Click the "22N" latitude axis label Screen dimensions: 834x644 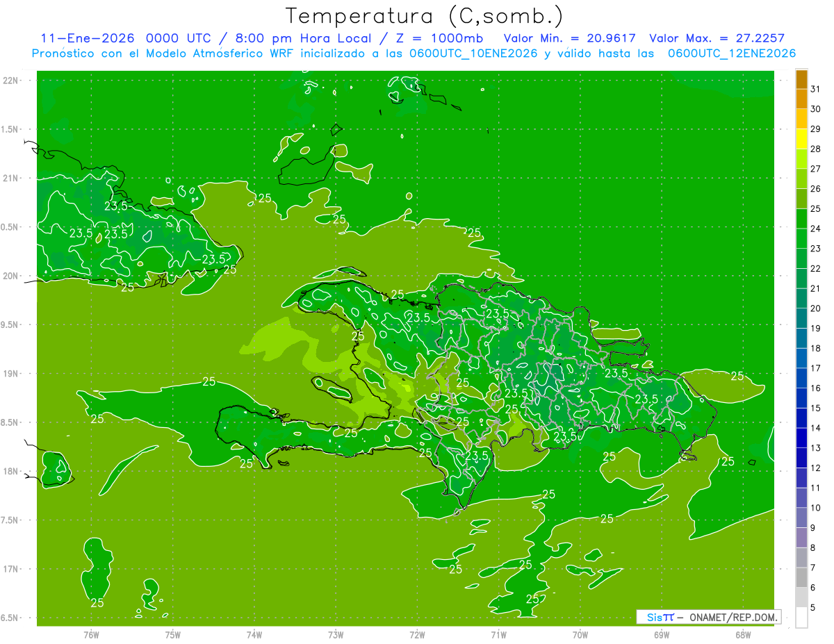click(x=11, y=81)
